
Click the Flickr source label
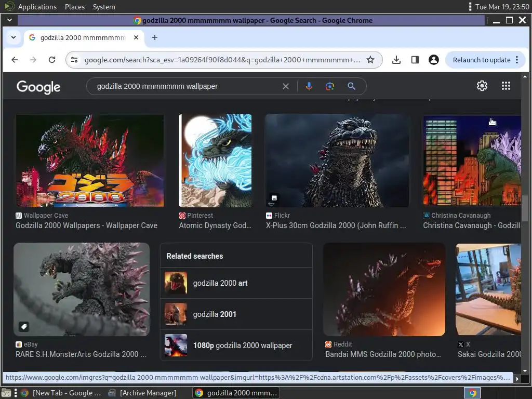coord(282,216)
